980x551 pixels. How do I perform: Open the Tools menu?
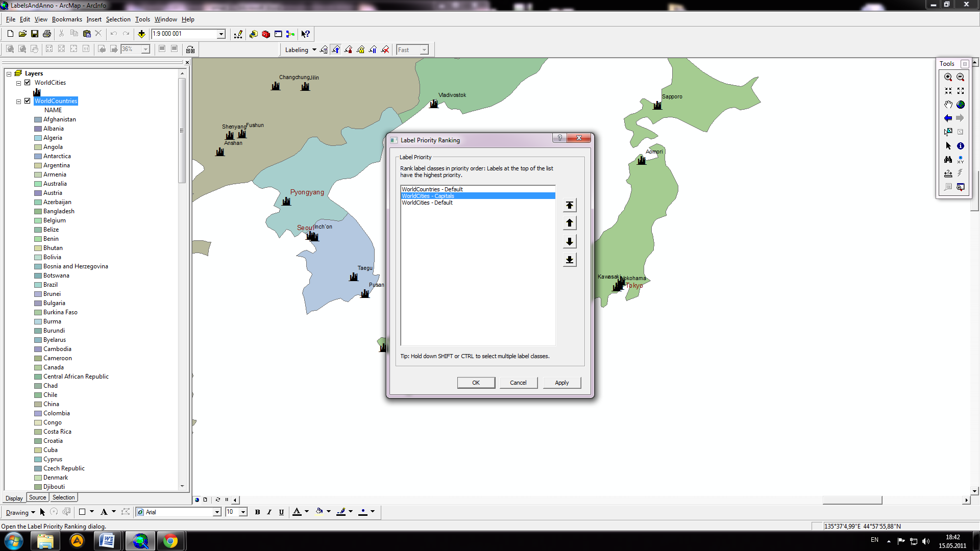pyautogui.click(x=142, y=19)
